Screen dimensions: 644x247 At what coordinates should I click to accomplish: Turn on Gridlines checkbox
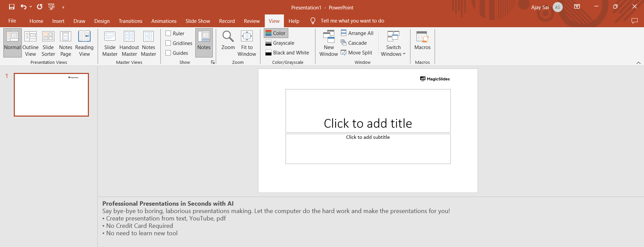[x=168, y=43]
